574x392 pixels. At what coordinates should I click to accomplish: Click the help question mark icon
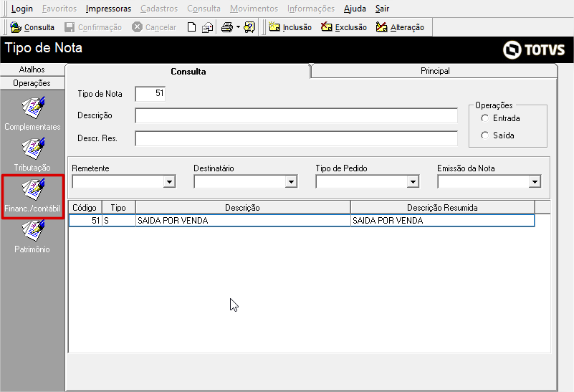(249, 27)
